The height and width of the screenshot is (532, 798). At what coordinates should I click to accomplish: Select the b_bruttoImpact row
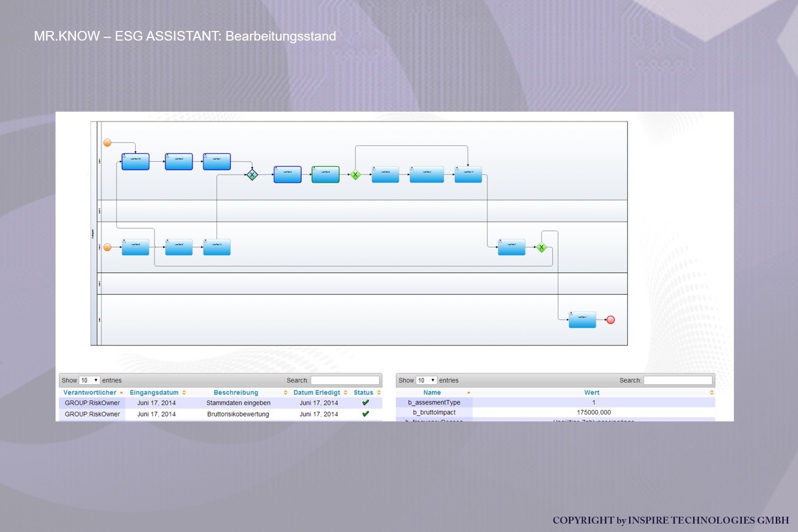coord(556,412)
